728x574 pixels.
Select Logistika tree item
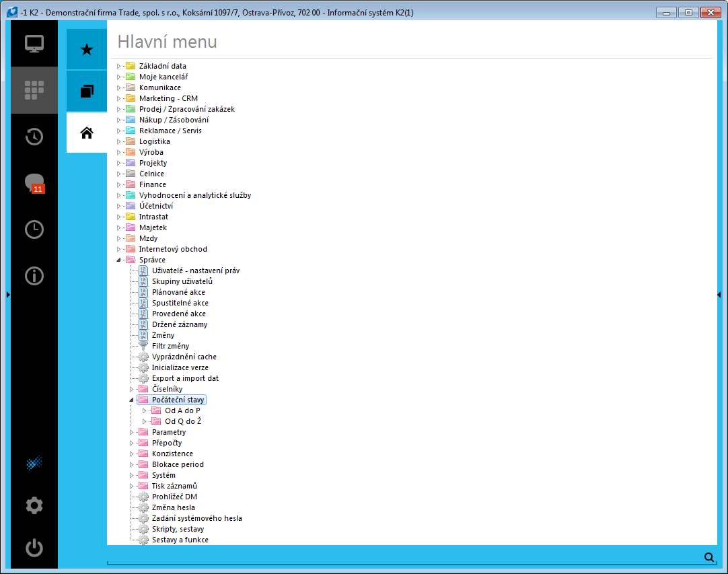[155, 141]
